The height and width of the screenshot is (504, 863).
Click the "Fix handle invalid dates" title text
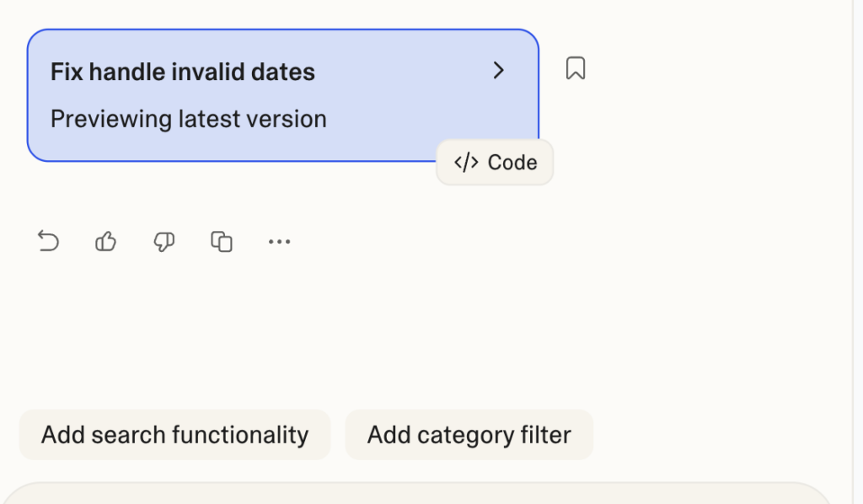pyautogui.click(x=183, y=72)
